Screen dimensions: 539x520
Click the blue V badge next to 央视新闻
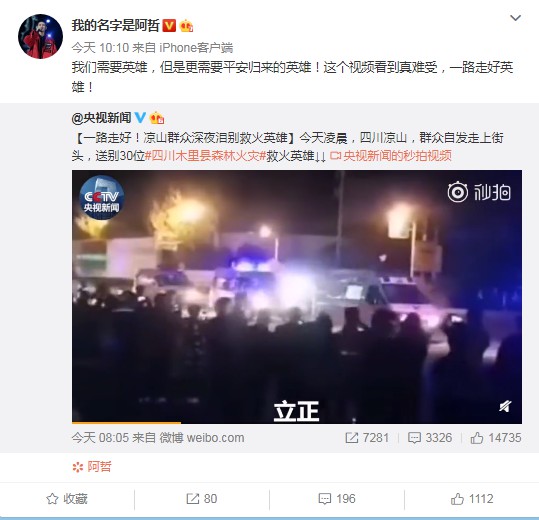(x=140, y=118)
